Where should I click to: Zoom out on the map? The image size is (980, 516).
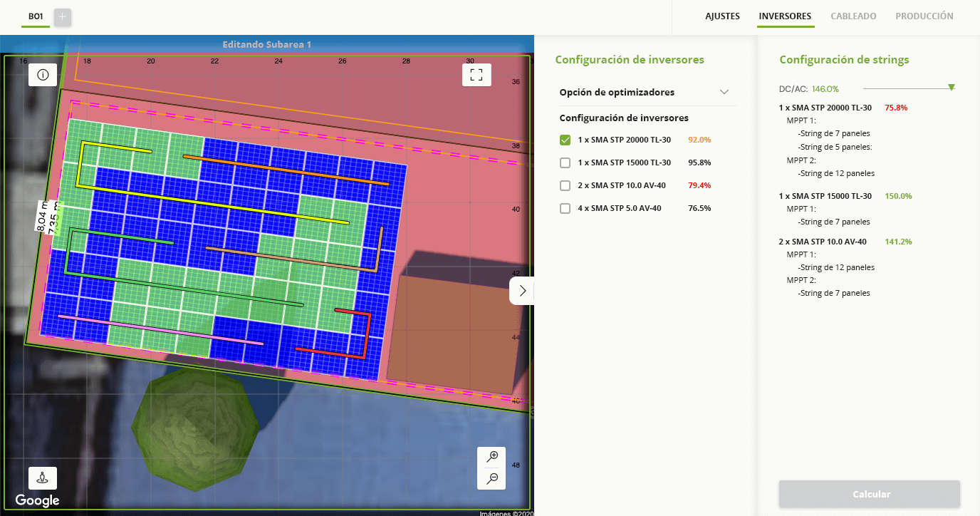tap(491, 479)
